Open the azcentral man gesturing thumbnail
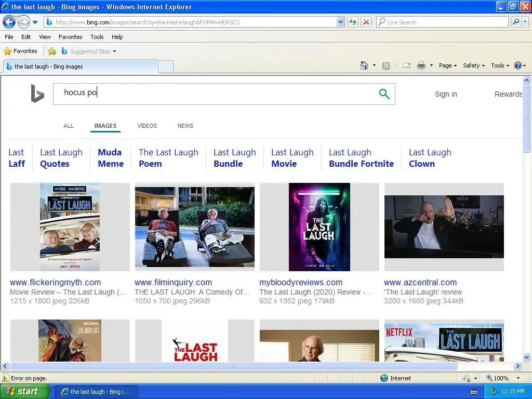This screenshot has height=399, width=532. point(444,227)
